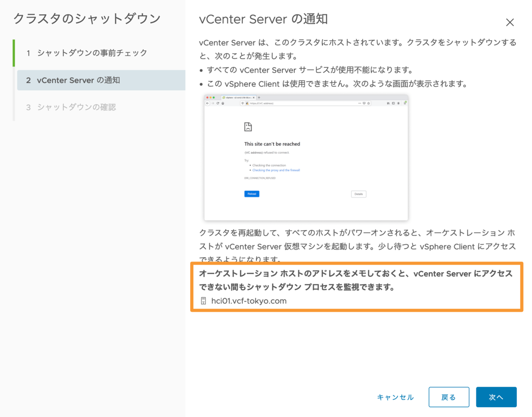The image size is (532, 417).
Task: Click the 戻る button
Action: pyautogui.click(x=449, y=397)
